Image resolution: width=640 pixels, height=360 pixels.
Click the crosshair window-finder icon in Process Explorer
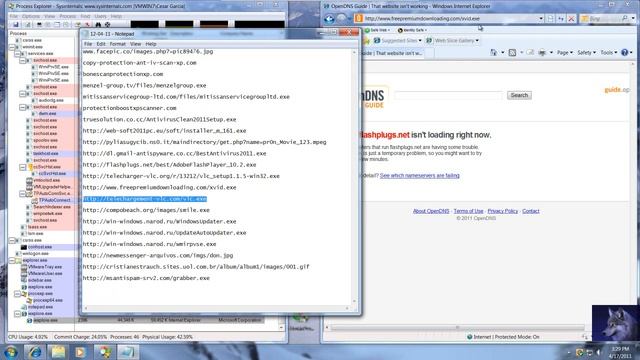tap(108, 24)
